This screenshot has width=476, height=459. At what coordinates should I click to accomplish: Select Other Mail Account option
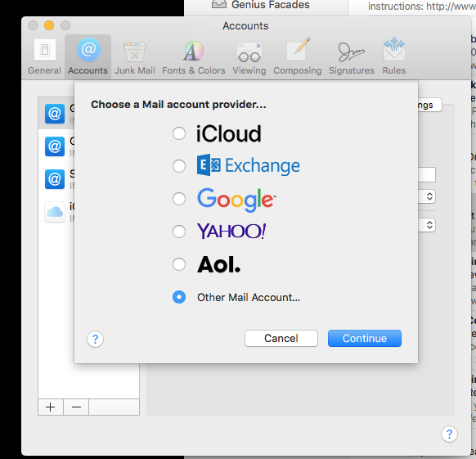coord(179,297)
